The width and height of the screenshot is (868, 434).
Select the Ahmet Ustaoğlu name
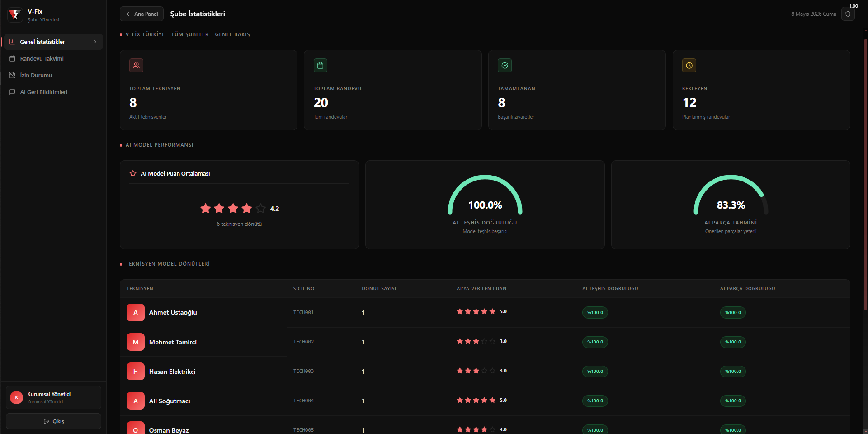point(173,312)
